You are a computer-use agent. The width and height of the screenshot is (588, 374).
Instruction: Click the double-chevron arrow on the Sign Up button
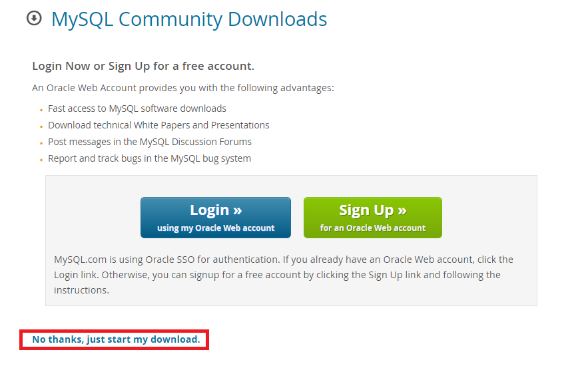(x=402, y=211)
